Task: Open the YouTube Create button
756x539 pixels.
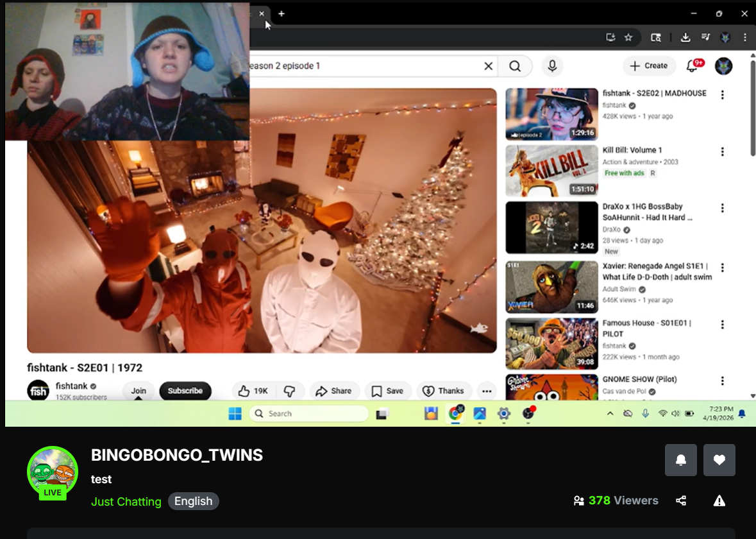Action: tap(649, 65)
